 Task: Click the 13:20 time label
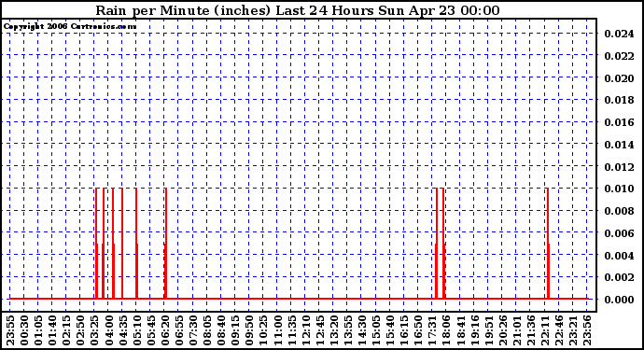point(333,330)
